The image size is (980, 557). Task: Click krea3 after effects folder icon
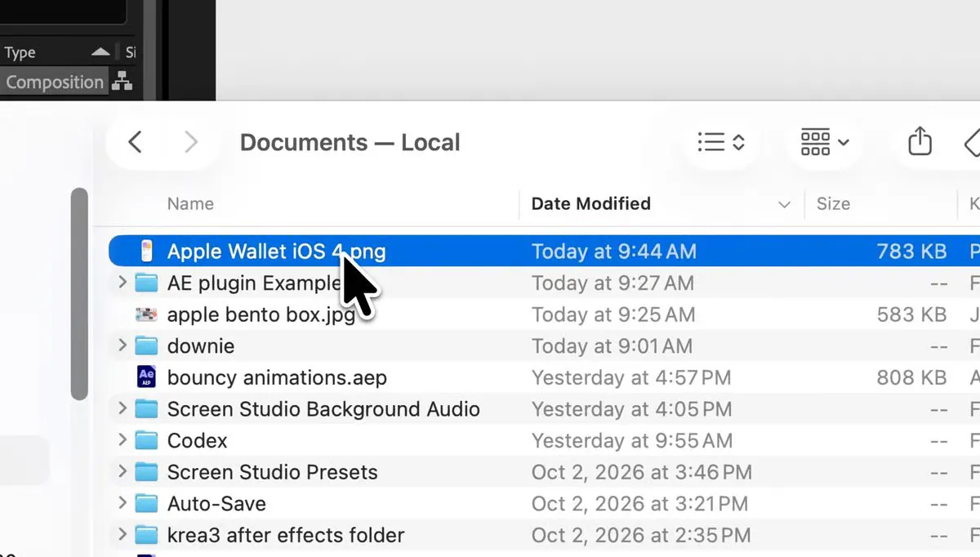[146, 535]
